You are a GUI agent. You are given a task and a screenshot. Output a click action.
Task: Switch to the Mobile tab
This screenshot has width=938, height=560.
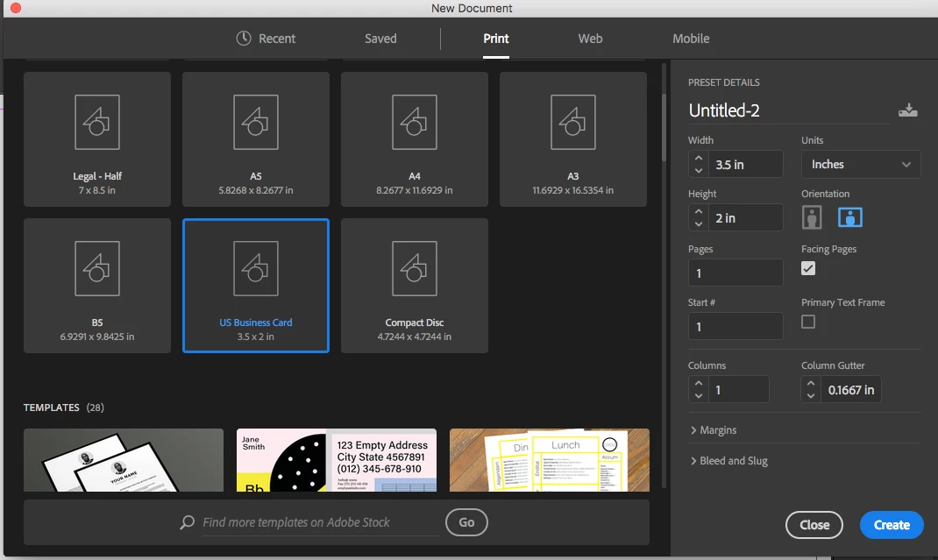point(691,39)
